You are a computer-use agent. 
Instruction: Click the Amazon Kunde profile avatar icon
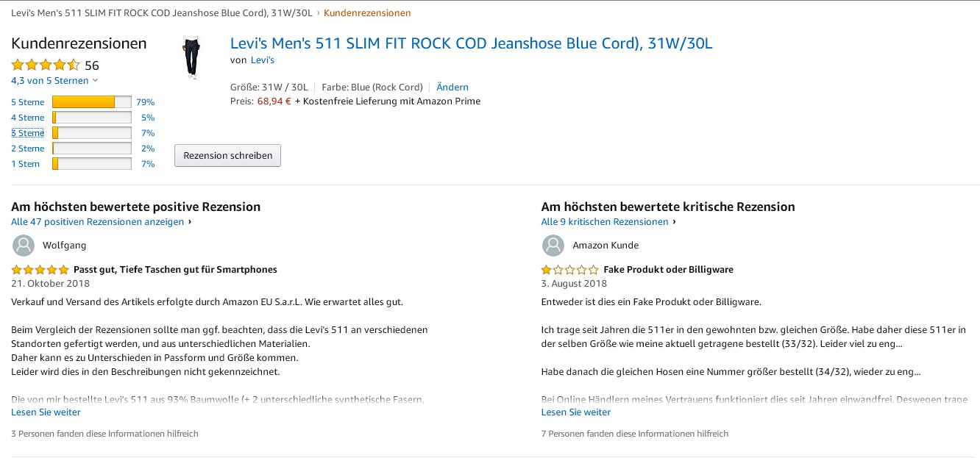click(x=553, y=246)
